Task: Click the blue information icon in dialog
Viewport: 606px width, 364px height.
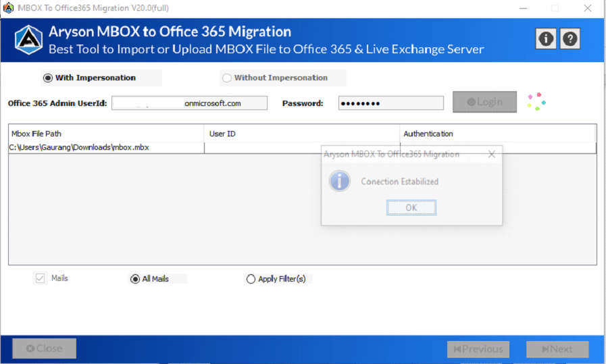Action: 339,181
